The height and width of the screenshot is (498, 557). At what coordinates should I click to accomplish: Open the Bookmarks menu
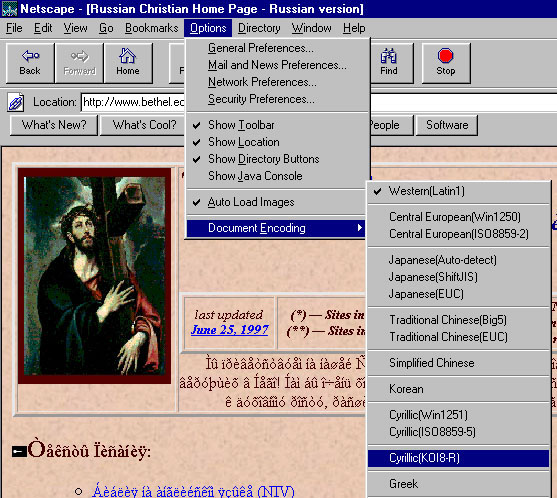point(152,28)
